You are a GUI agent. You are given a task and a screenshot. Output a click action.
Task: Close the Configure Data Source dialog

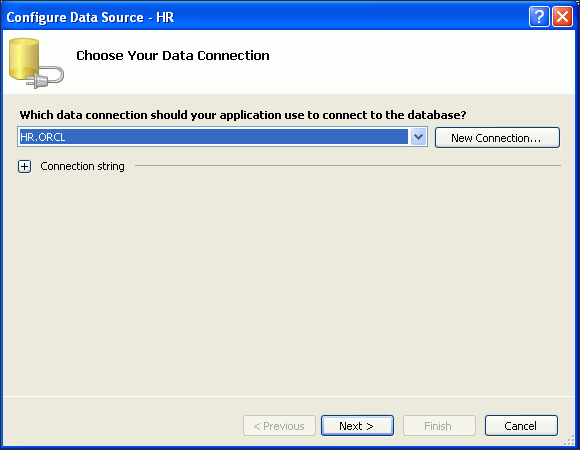[562, 17]
